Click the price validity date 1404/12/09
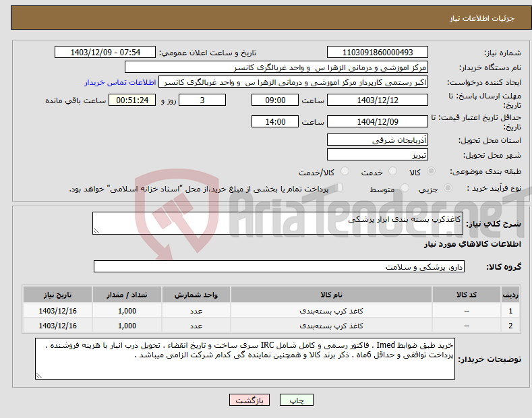Image resolution: width=532 pixels, height=418 pixels. pos(378,121)
